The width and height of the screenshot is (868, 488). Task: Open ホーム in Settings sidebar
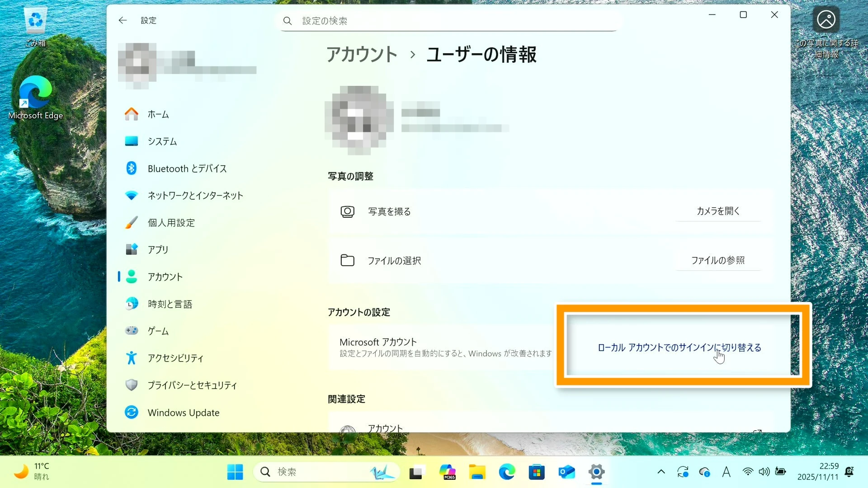pyautogui.click(x=158, y=114)
